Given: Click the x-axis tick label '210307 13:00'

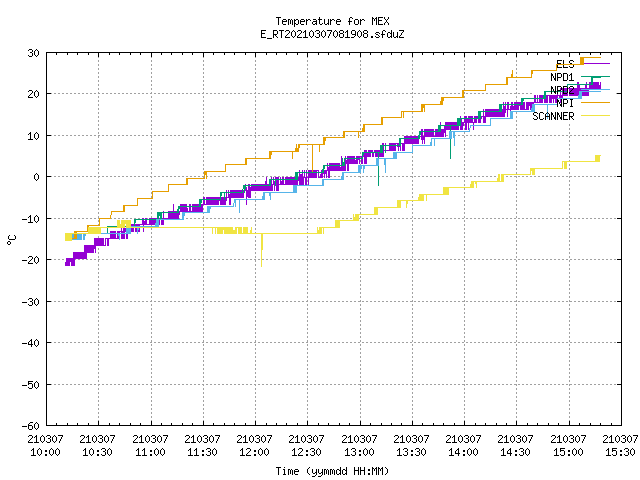Looking at the screenshot, I should point(359,445).
